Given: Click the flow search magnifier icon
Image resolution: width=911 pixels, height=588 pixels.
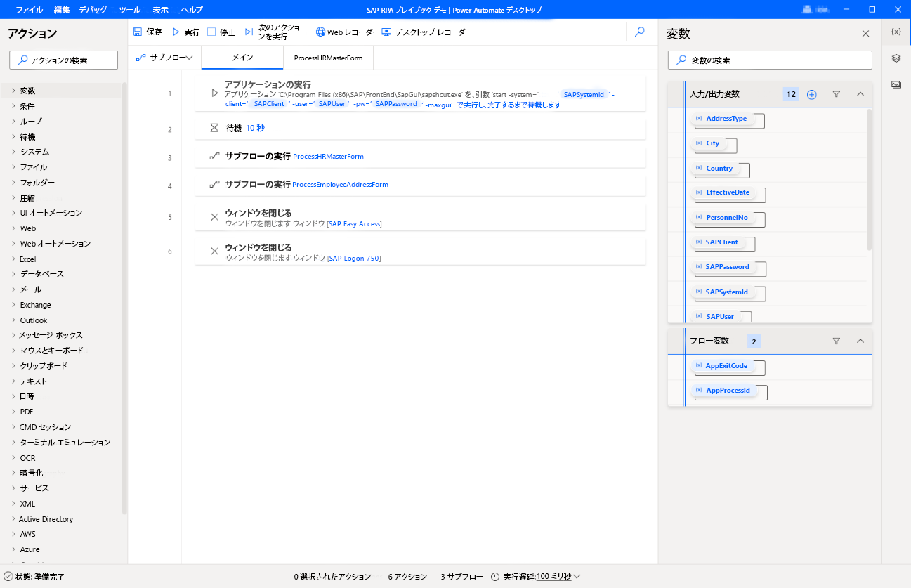Looking at the screenshot, I should (640, 32).
